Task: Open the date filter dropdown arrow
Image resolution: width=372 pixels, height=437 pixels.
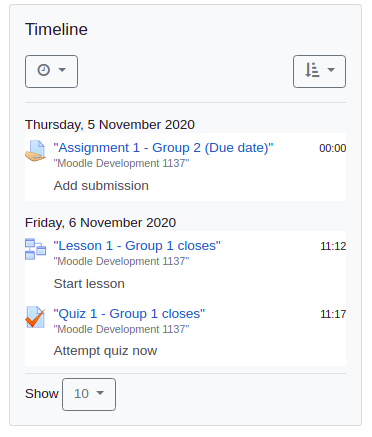Action: [x=62, y=70]
